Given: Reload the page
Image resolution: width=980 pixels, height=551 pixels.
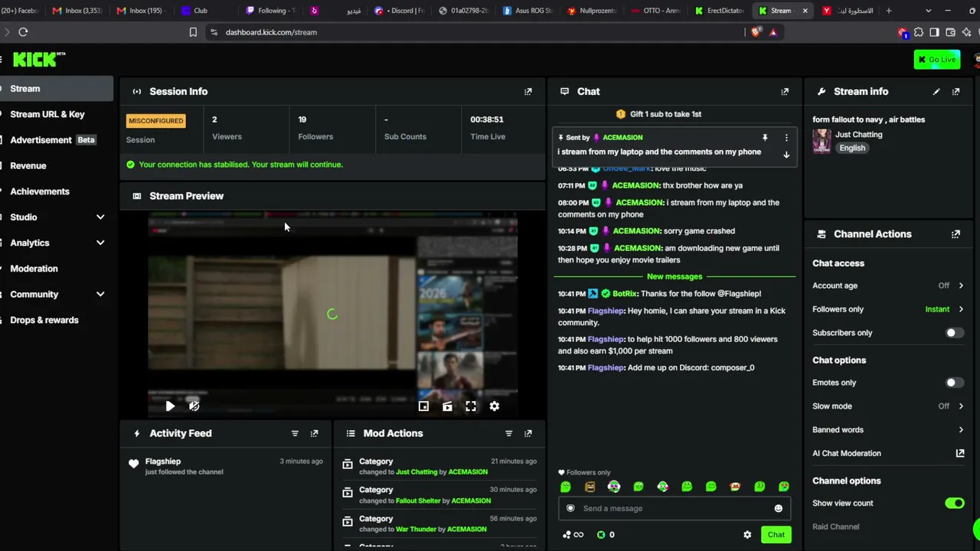Looking at the screenshot, I should pyautogui.click(x=23, y=32).
